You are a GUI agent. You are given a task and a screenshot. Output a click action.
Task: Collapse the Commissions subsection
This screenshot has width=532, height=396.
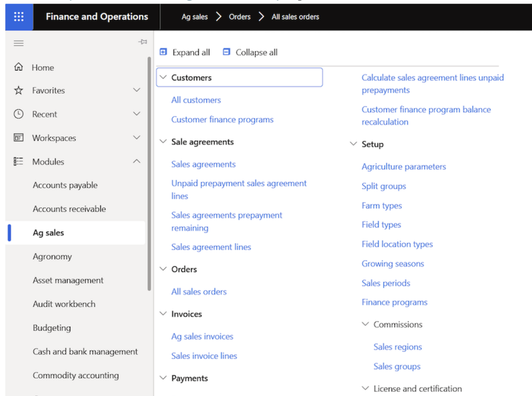coord(365,324)
